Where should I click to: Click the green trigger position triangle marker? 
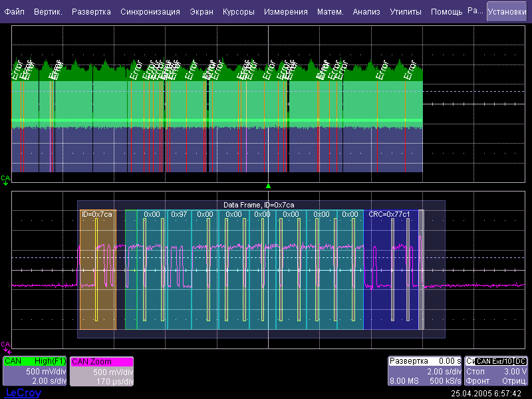(268, 186)
